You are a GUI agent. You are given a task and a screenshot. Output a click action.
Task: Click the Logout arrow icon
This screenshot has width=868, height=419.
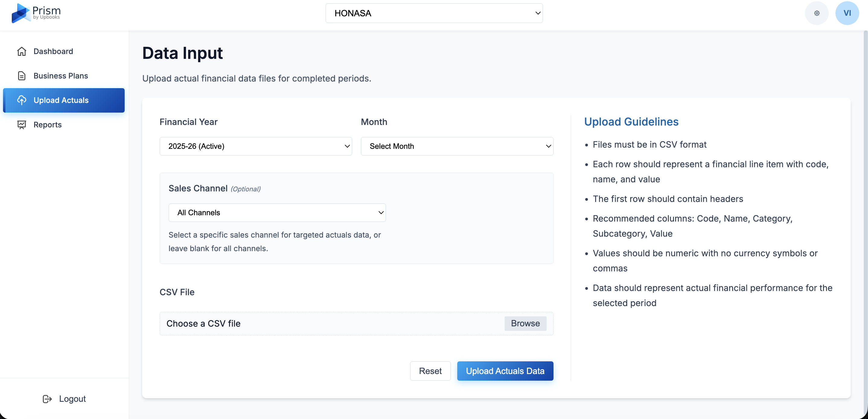pyautogui.click(x=47, y=399)
